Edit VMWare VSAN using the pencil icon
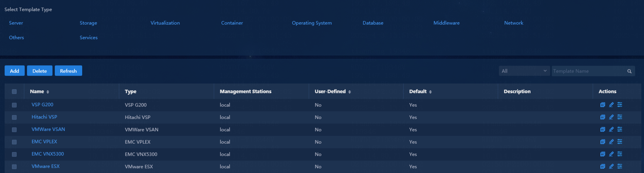 click(x=611, y=129)
